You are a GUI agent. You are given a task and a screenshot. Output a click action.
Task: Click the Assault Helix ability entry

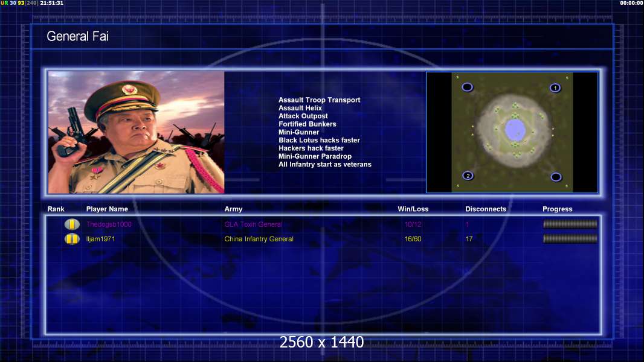coord(300,108)
